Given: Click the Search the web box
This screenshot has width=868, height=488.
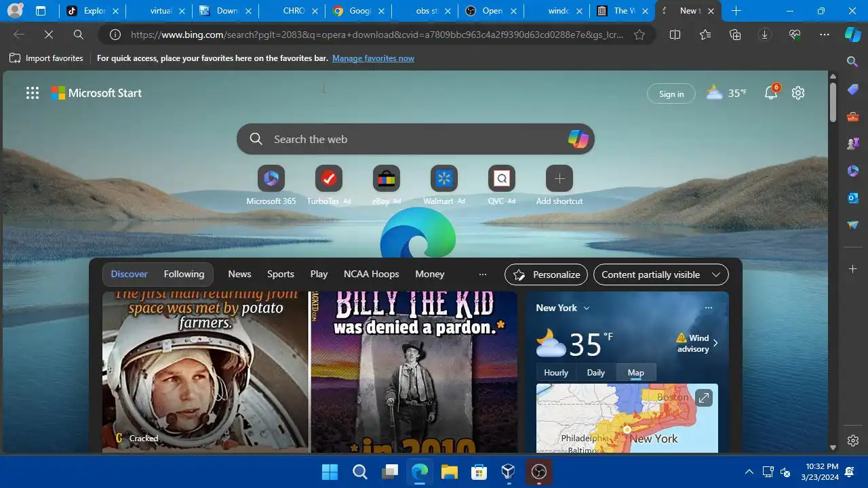Looking at the screenshot, I should (x=416, y=139).
